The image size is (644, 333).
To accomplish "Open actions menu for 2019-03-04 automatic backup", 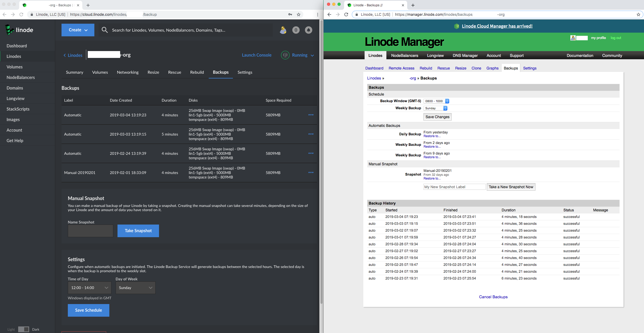I will tap(311, 115).
